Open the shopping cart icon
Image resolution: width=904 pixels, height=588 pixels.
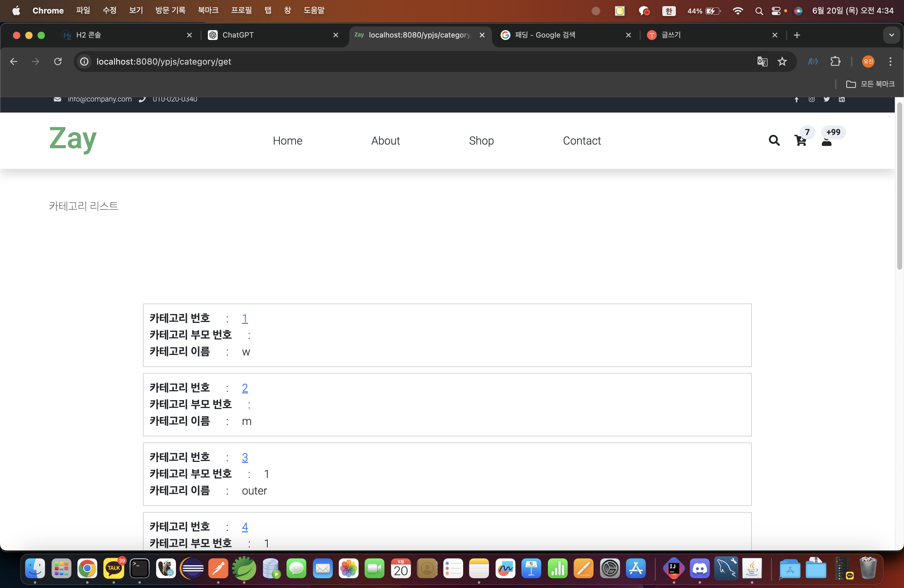tap(800, 141)
